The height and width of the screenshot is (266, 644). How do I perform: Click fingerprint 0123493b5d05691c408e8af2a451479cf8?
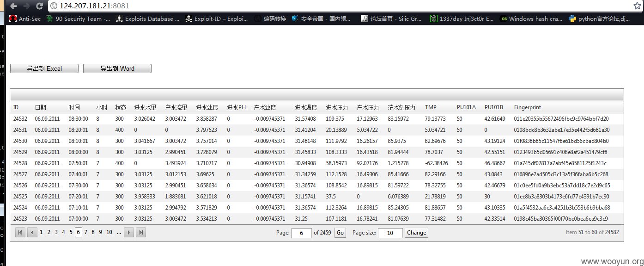point(560,152)
